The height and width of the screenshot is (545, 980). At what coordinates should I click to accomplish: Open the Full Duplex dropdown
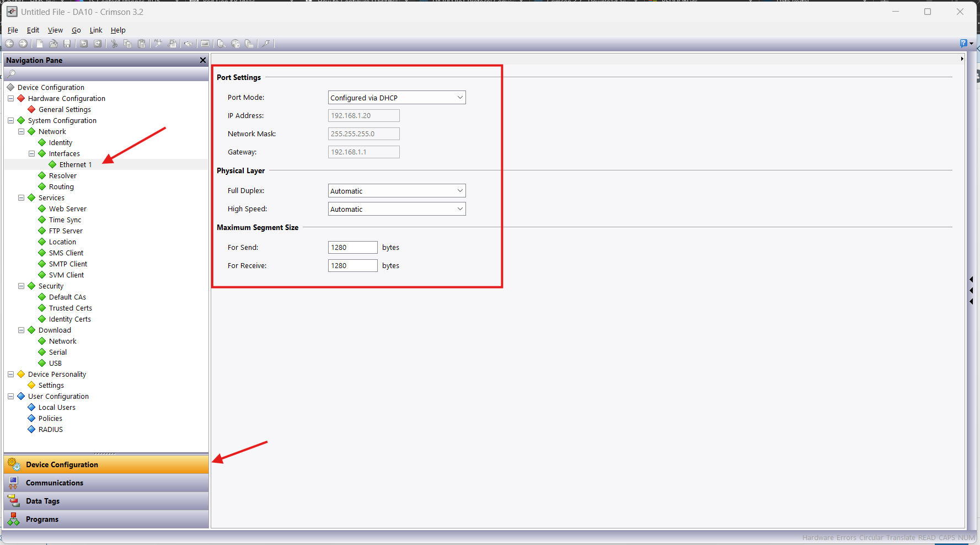[397, 191]
